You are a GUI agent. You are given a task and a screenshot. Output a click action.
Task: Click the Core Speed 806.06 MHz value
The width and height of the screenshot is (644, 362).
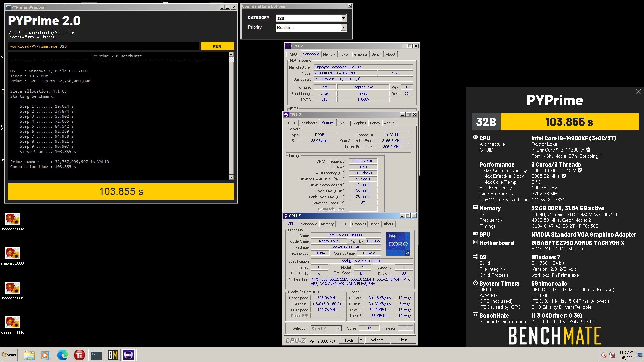327,298
